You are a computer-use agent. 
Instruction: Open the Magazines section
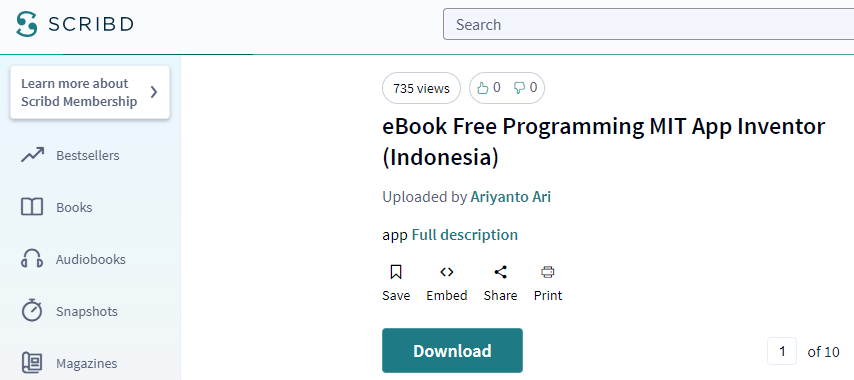[x=87, y=363]
